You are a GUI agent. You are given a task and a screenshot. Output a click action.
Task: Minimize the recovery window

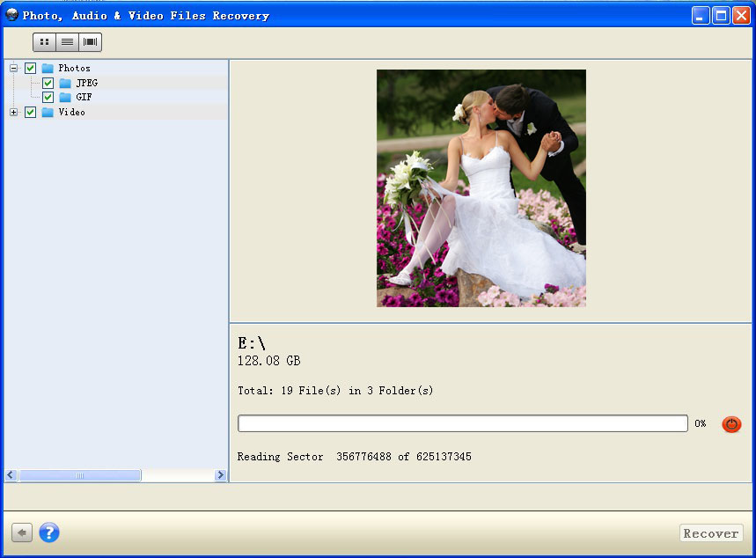[700, 16]
